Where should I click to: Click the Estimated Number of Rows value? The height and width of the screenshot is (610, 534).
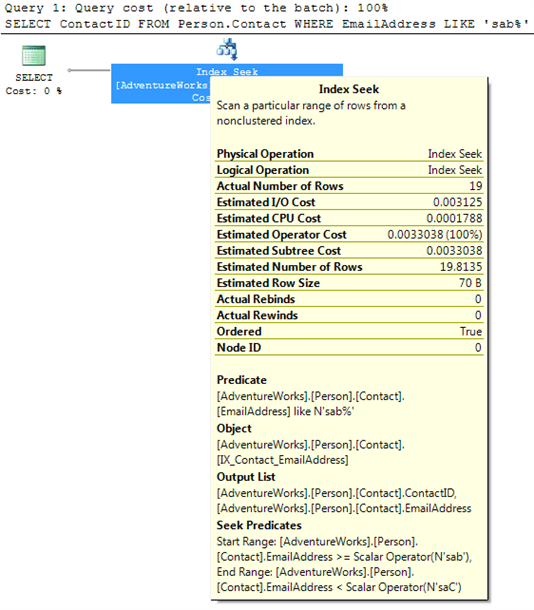point(461,267)
